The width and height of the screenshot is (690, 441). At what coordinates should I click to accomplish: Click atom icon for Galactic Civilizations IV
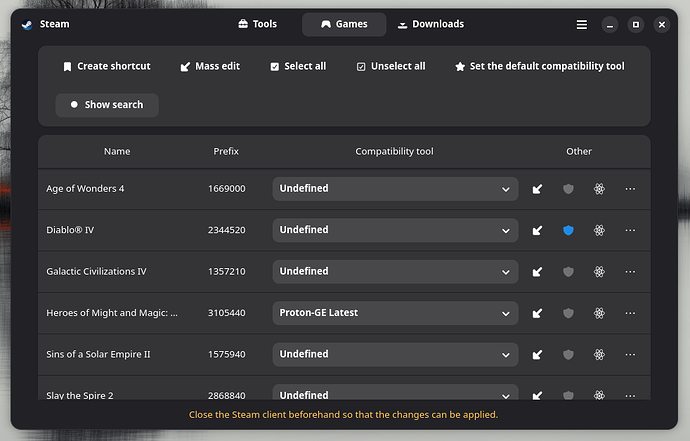click(x=599, y=272)
